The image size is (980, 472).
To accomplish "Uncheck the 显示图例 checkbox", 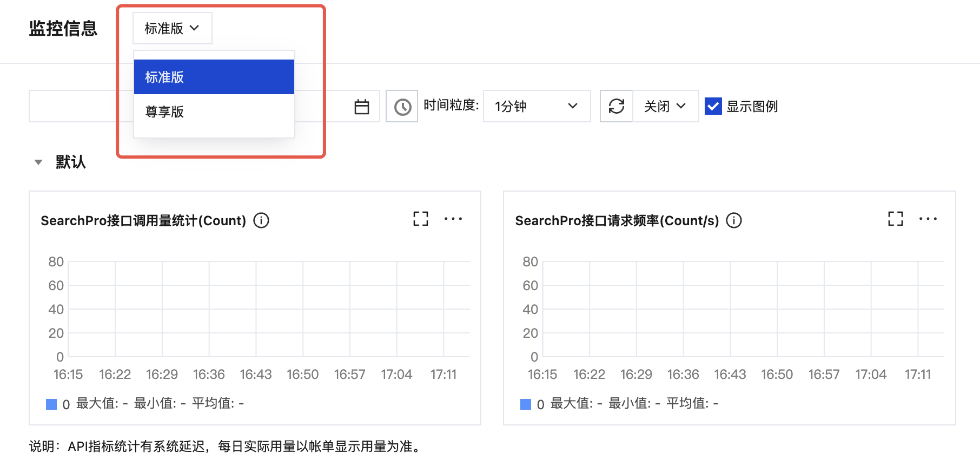I will 713,106.
